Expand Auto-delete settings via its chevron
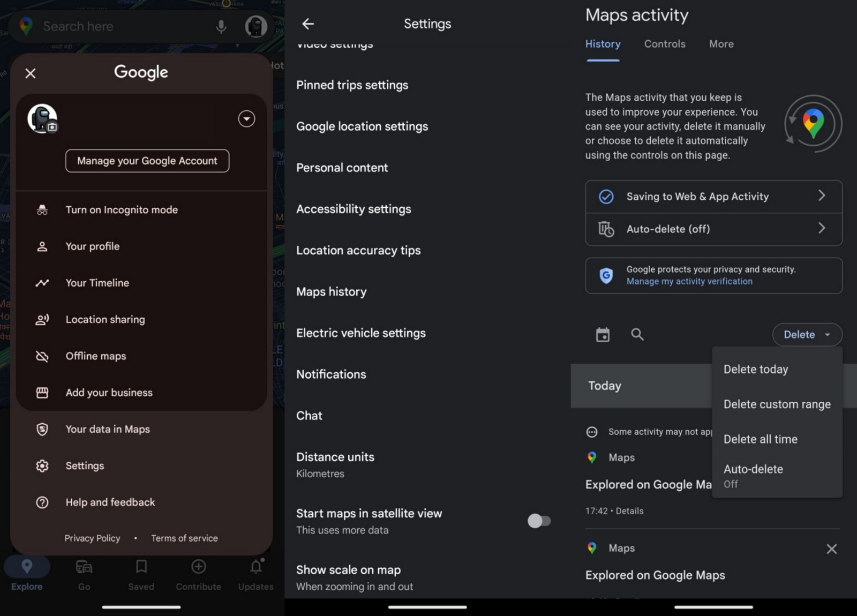857x616 pixels. (823, 229)
